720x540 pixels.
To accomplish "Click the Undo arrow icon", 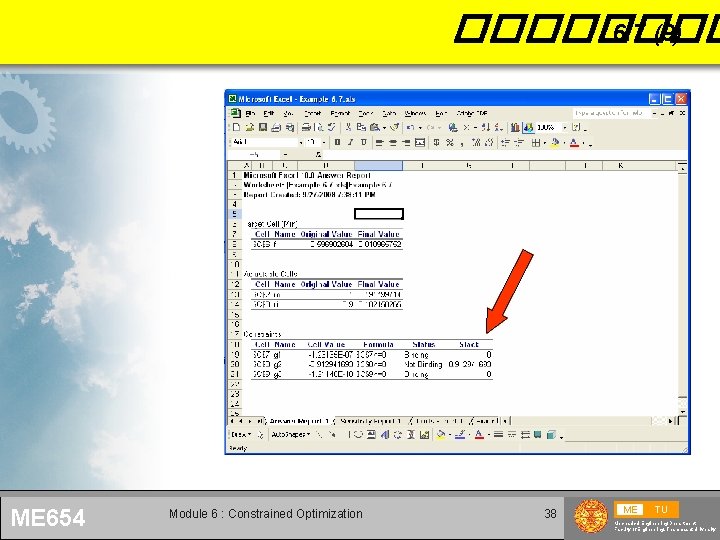I will pyautogui.click(x=411, y=128).
